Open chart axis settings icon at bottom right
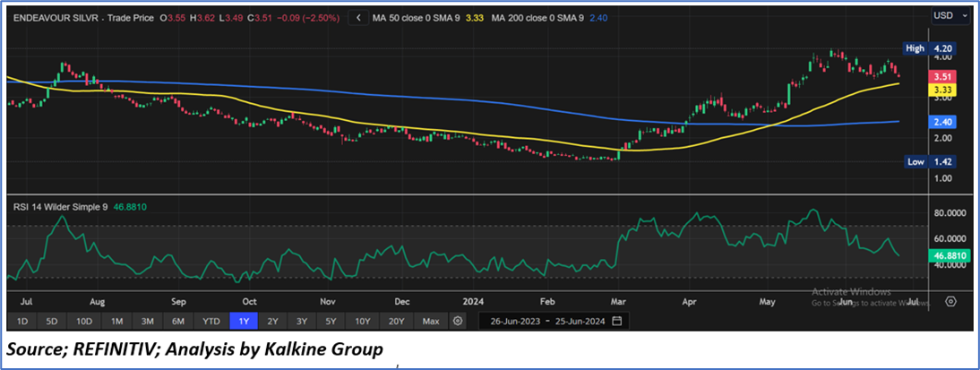 pos(951,302)
